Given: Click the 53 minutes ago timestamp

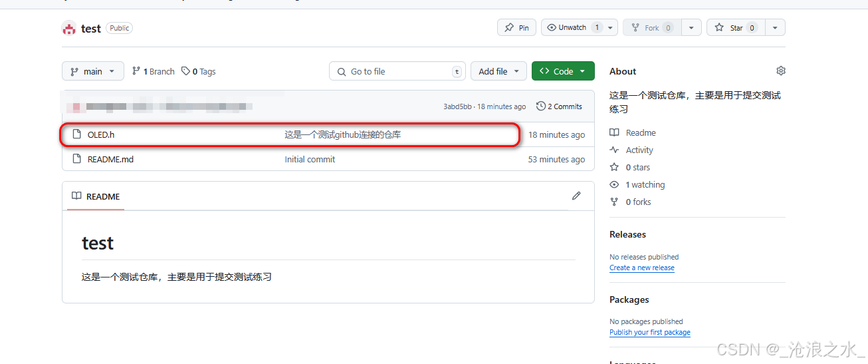Looking at the screenshot, I should pyautogui.click(x=557, y=159).
